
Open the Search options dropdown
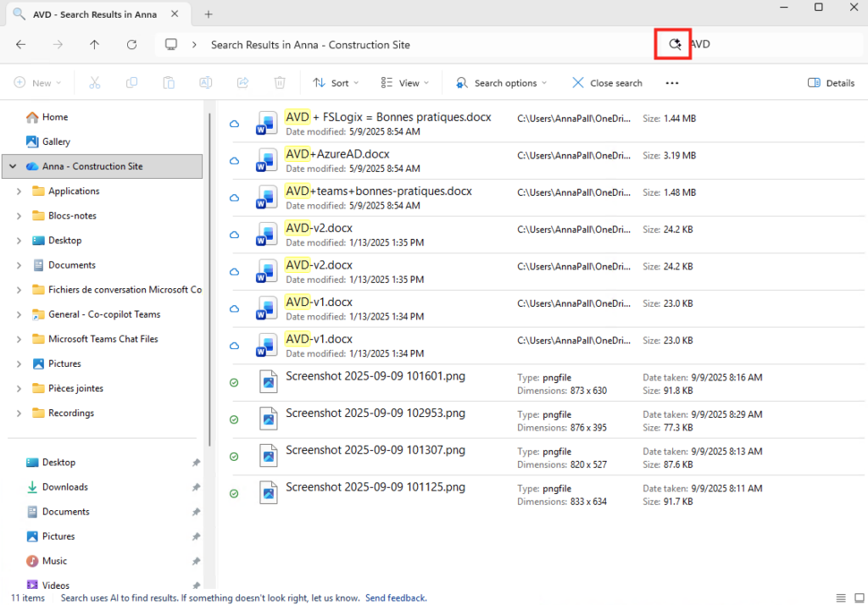[502, 83]
